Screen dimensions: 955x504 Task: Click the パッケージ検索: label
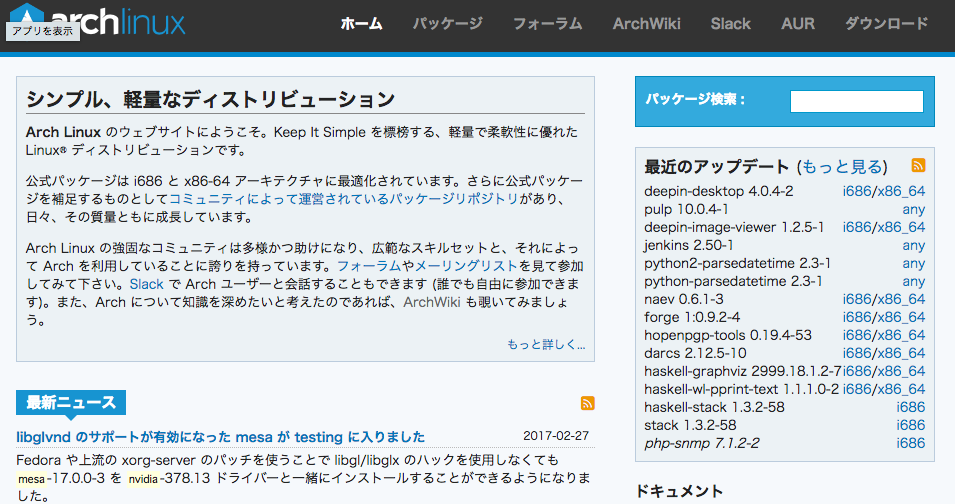(695, 99)
